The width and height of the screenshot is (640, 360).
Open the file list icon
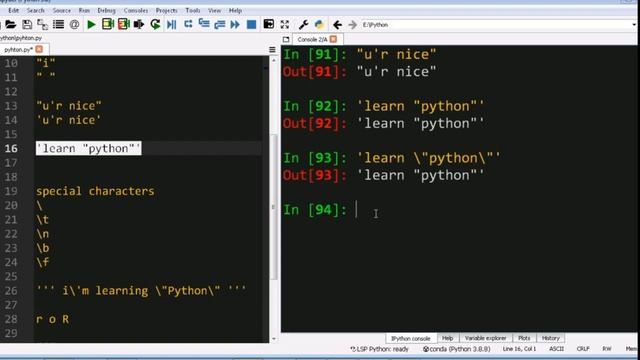pos(58,25)
